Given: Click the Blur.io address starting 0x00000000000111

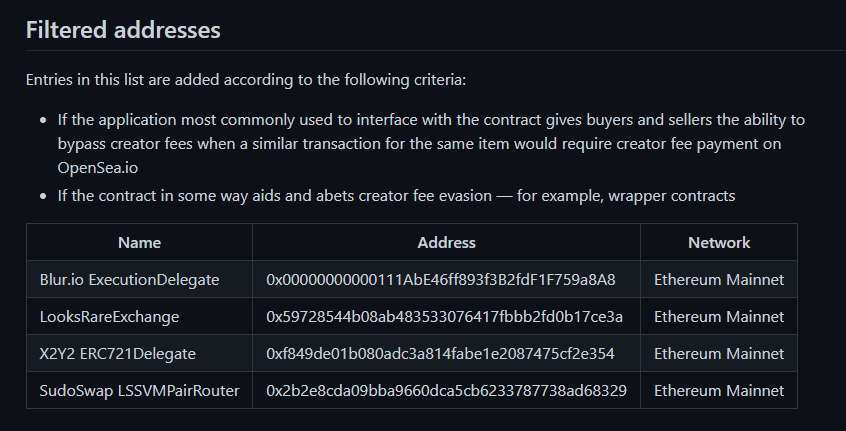Looking at the screenshot, I should pyautogui.click(x=441, y=279).
